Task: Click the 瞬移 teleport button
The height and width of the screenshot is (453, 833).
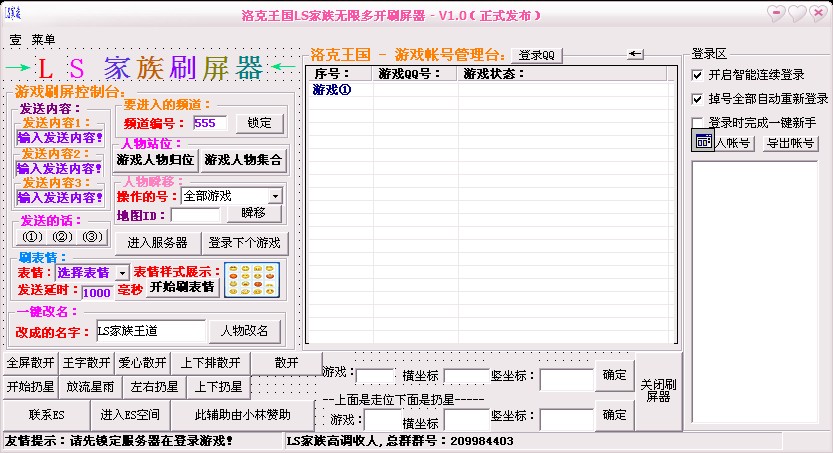Action: point(253,213)
